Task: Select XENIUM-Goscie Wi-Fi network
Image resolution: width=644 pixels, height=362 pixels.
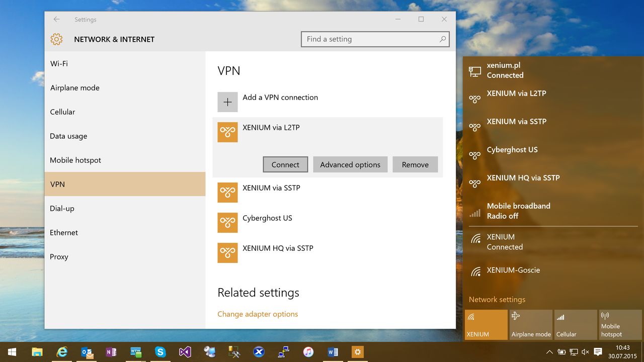Action: 552,270
